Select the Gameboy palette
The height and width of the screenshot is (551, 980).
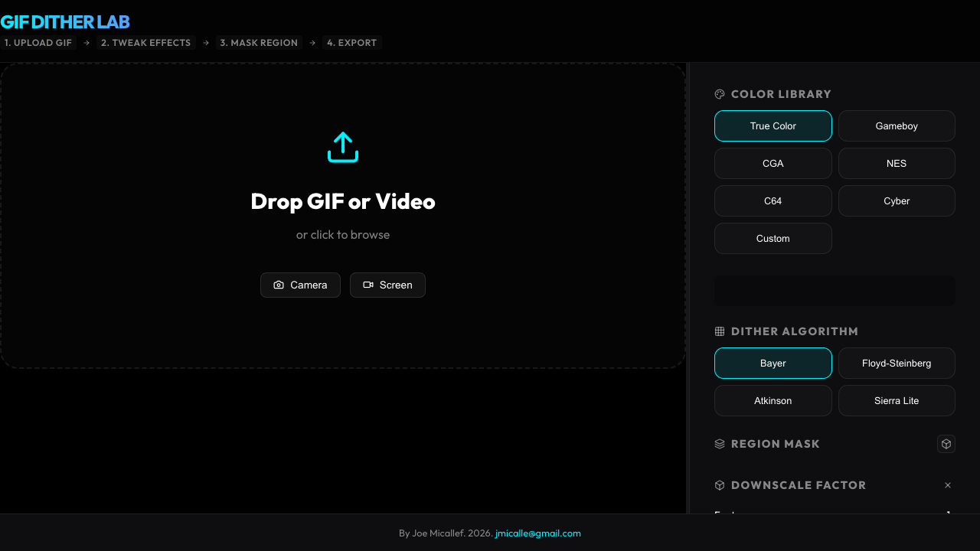pos(897,126)
